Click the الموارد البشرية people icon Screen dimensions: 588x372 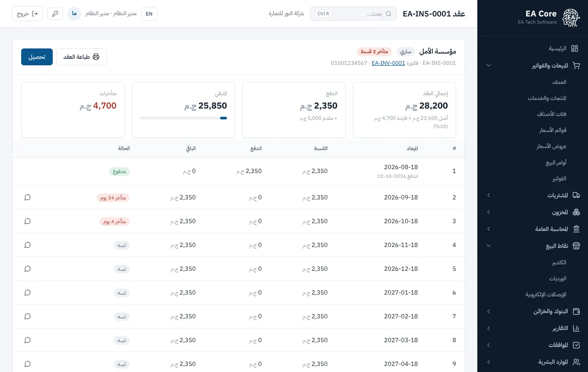pos(576,362)
